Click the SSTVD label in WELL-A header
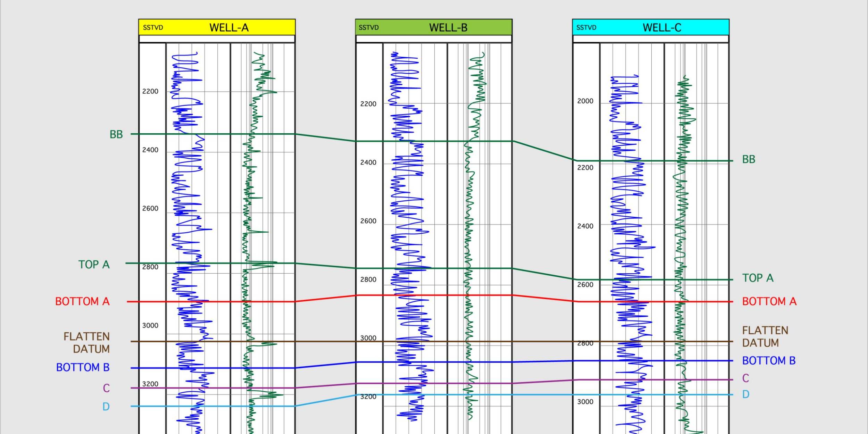Viewport: 868px width, 434px height. (153, 27)
